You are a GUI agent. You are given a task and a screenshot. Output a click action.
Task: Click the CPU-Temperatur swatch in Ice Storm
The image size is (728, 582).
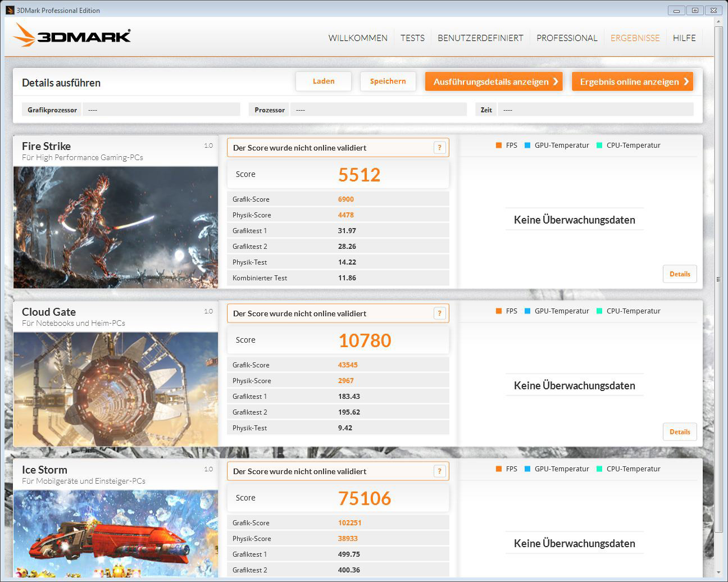coord(599,469)
